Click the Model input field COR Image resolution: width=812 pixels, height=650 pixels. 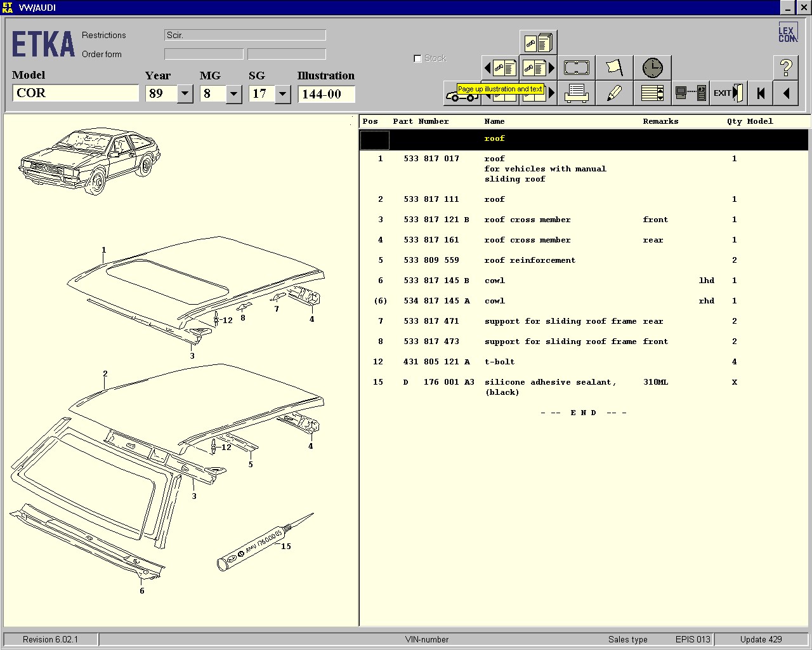[75, 93]
